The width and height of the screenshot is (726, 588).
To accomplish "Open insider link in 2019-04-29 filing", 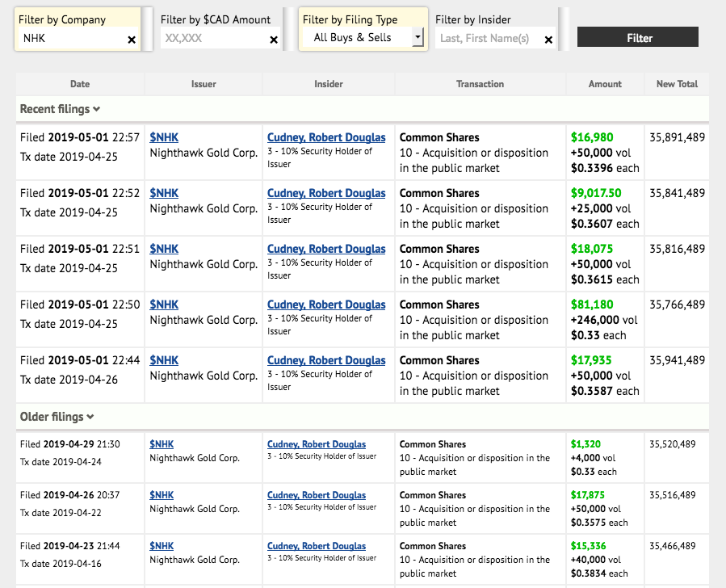I will coord(317,444).
